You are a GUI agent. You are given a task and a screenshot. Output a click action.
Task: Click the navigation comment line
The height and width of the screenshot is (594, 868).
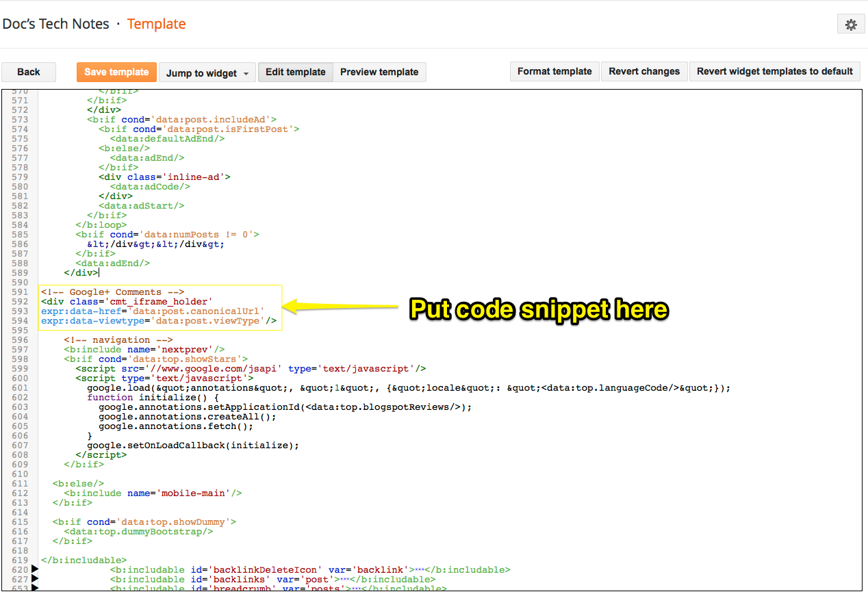[118, 339]
